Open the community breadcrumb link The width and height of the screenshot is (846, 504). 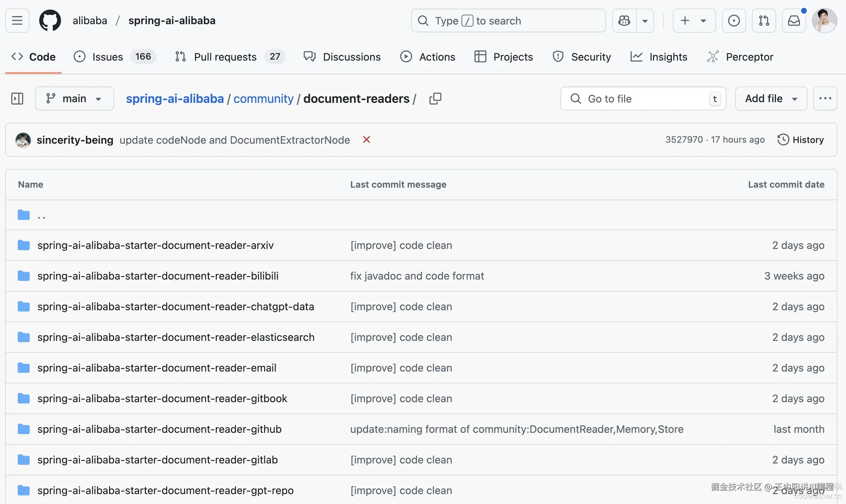pos(263,98)
